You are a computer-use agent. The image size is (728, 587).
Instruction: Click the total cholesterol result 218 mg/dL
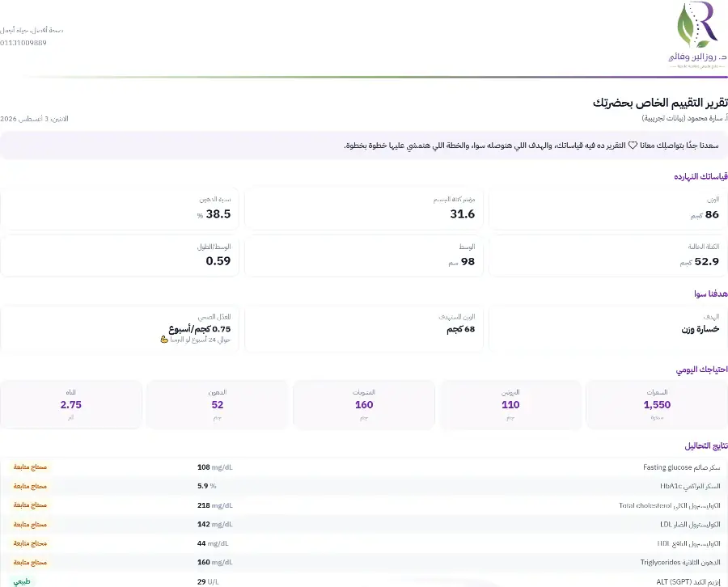pos(215,505)
